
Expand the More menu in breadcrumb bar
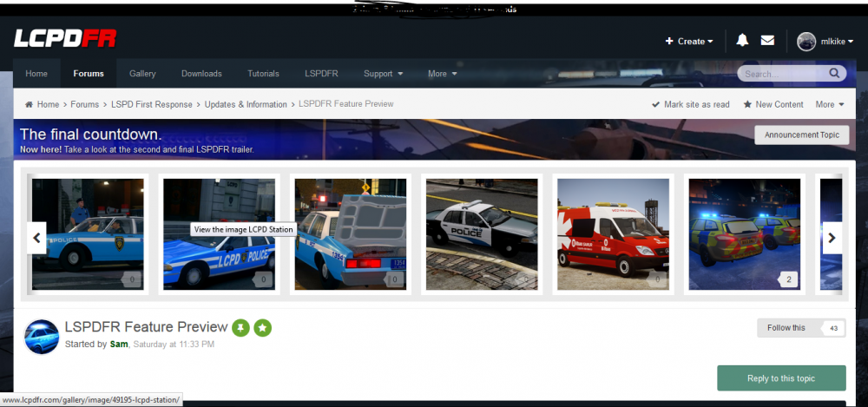coord(829,104)
